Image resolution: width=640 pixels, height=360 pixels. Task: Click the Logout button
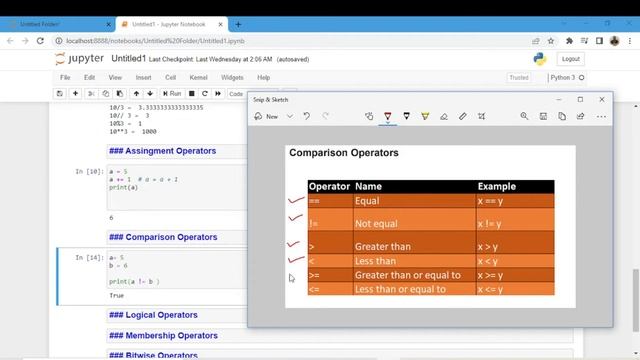[x=571, y=59]
